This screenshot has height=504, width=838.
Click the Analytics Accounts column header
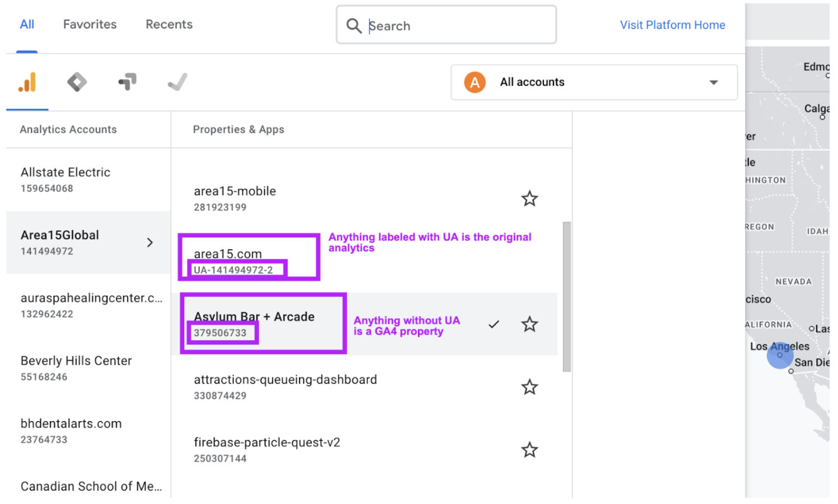pyautogui.click(x=68, y=129)
